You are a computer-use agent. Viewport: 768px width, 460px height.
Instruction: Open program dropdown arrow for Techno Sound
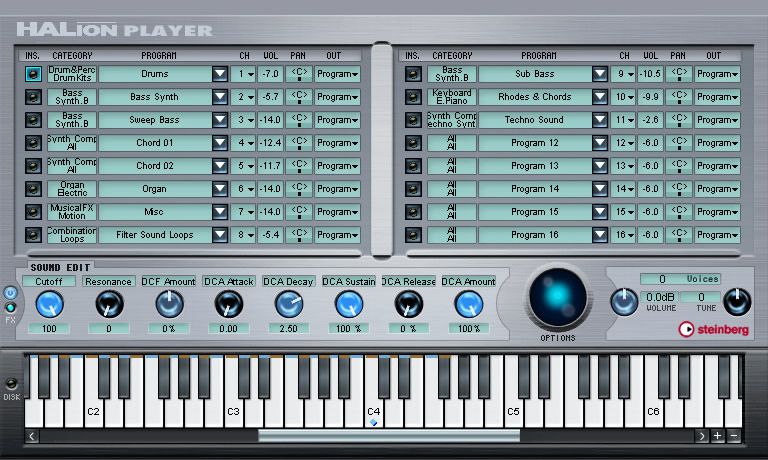pyautogui.click(x=600, y=120)
